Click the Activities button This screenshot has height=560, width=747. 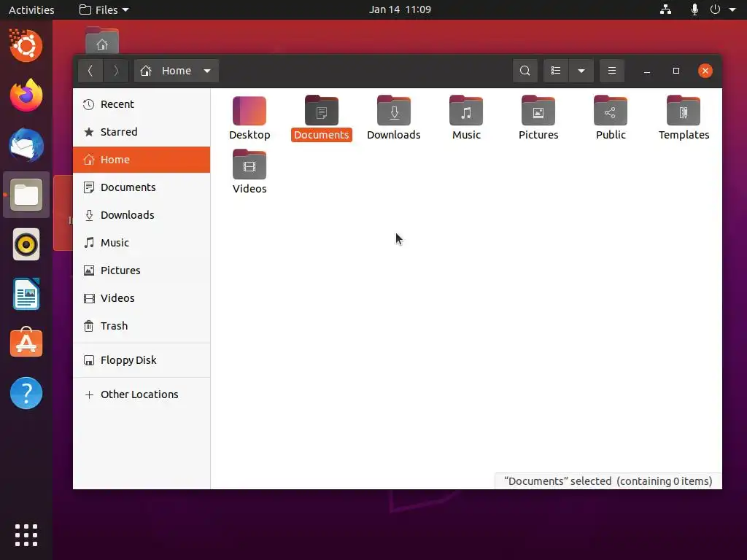tap(31, 9)
